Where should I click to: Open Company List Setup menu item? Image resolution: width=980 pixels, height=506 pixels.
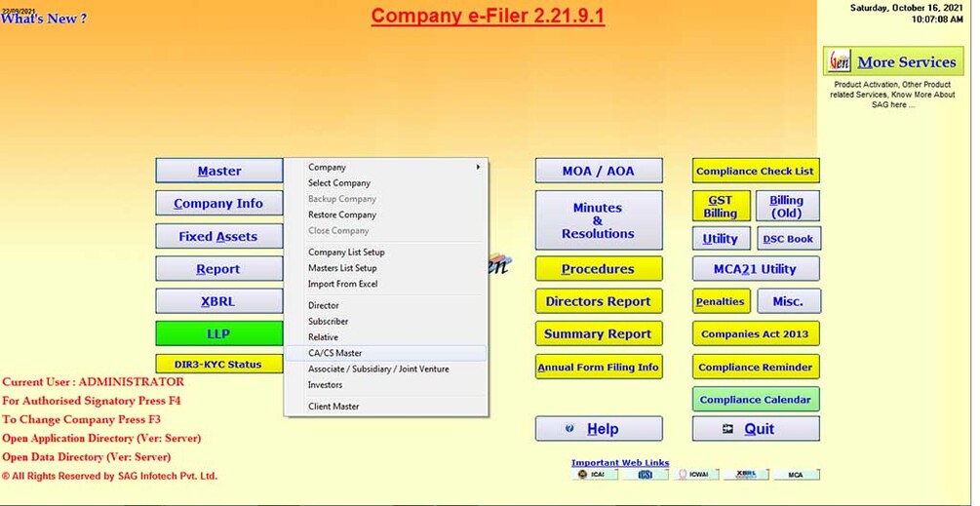(385, 253)
